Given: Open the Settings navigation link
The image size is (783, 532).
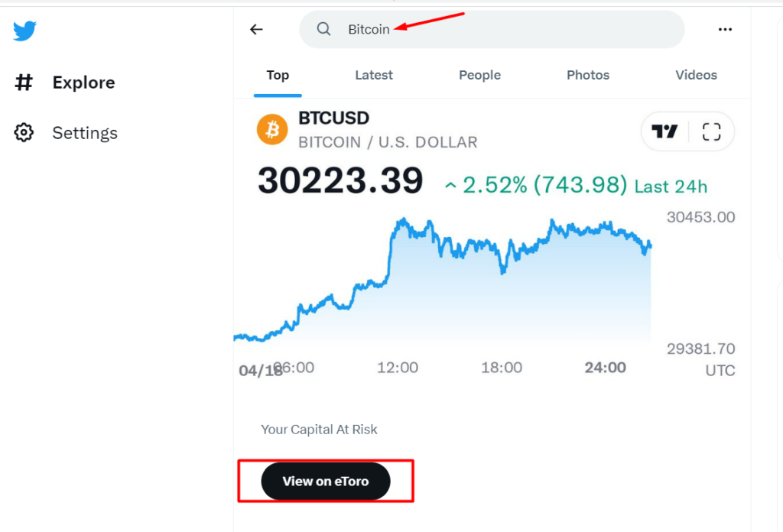Looking at the screenshot, I should tap(85, 133).
